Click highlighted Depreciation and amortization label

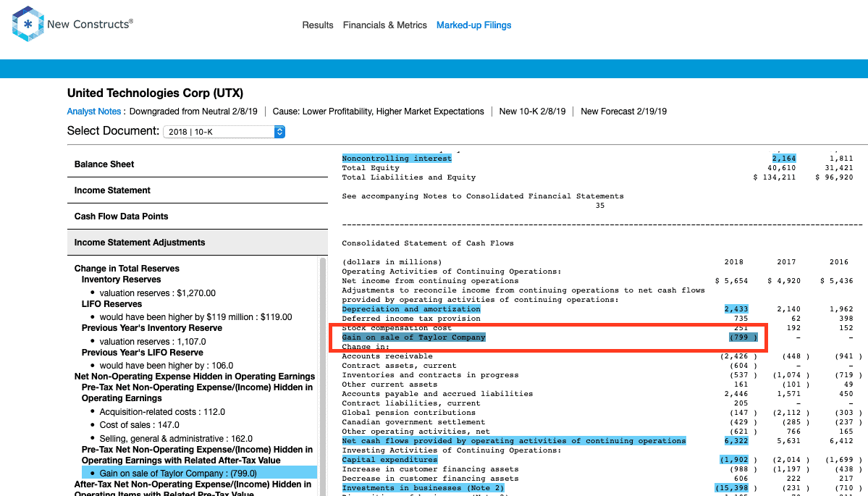point(411,309)
